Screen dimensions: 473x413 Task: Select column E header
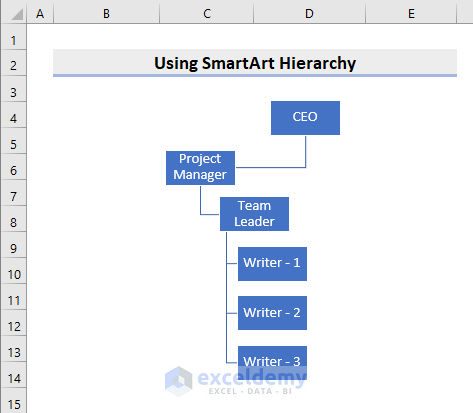click(x=411, y=13)
